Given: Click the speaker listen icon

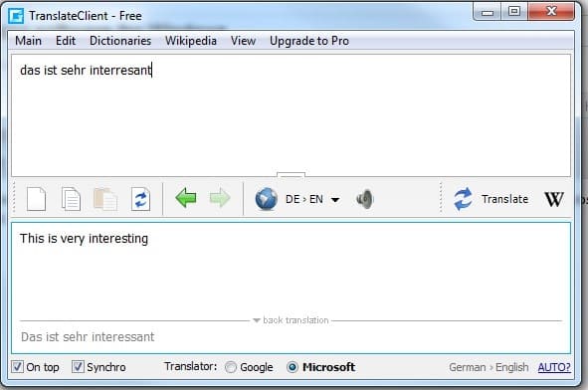Looking at the screenshot, I should pyautogui.click(x=365, y=199).
